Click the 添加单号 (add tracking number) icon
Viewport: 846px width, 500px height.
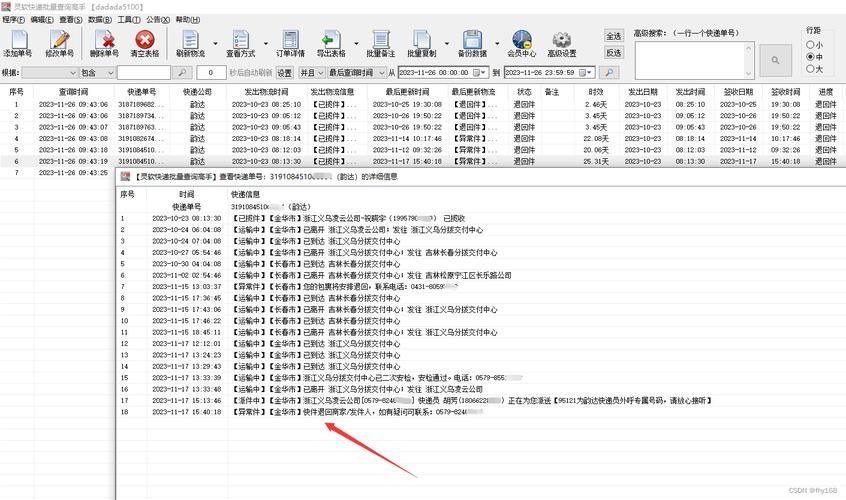19,40
